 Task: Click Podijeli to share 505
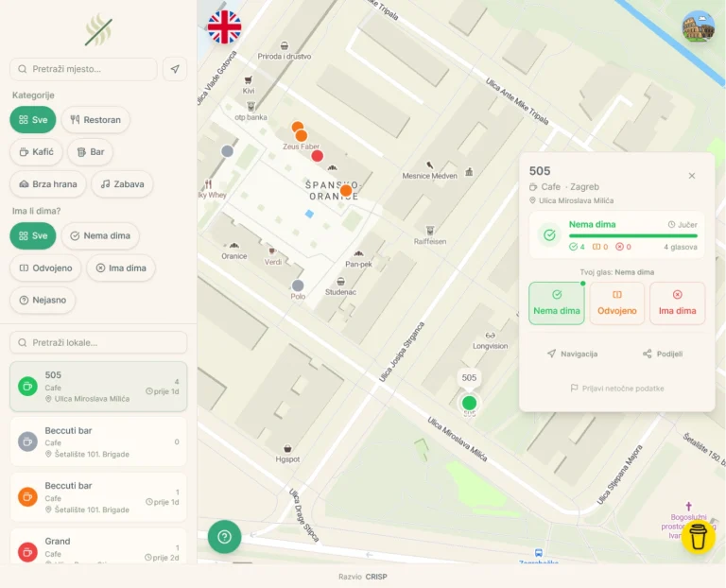(x=663, y=354)
